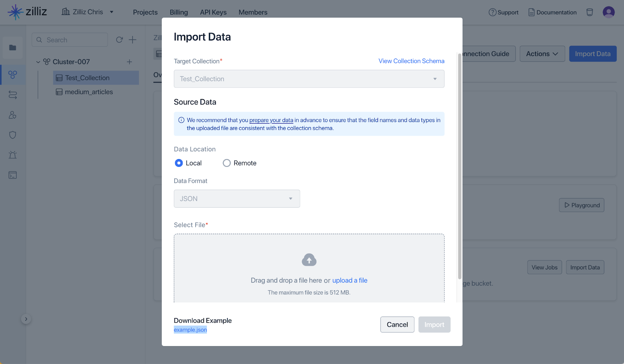624x364 pixels.
Task: Collapse the Cluster-007 tree node
Action: click(x=38, y=62)
